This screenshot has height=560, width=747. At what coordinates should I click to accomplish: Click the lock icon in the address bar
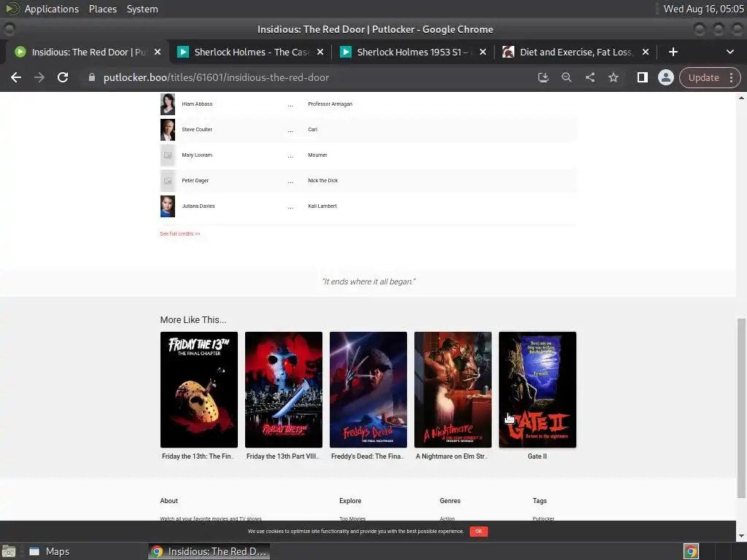pyautogui.click(x=92, y=77)
